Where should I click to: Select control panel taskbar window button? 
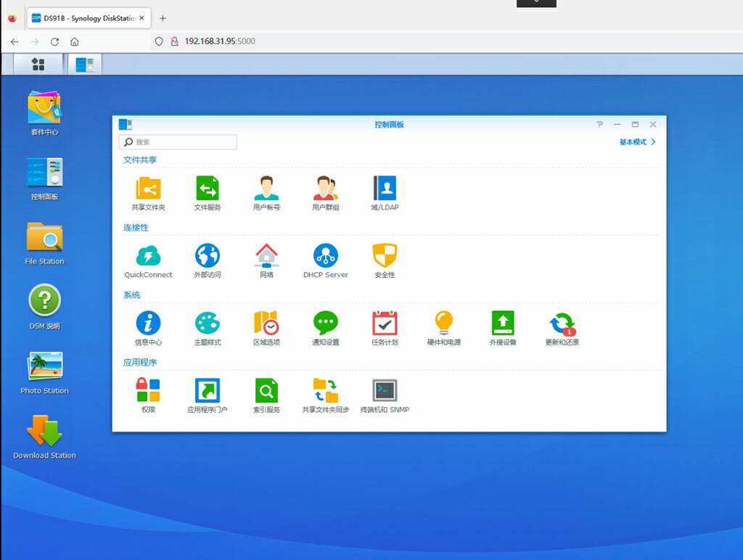pyautogui.click(x=85, y=65)
